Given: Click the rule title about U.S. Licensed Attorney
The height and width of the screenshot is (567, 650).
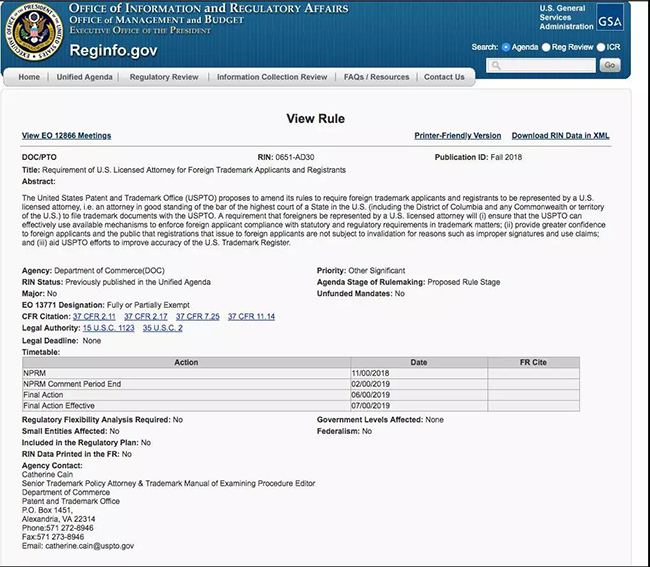Looking at the screenshot, I should tap(194, 170).
